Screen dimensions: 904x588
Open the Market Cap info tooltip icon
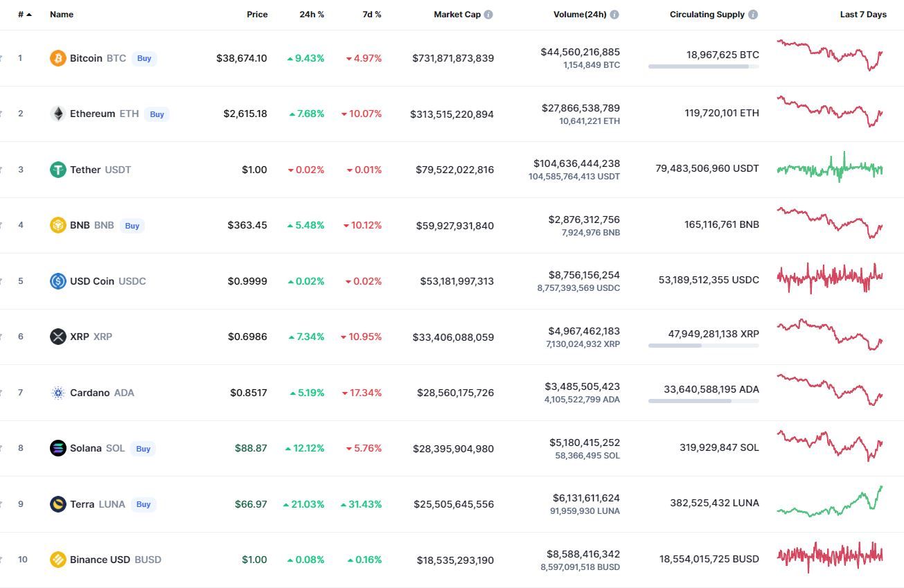pyautogui.click(x=488, y=15)
